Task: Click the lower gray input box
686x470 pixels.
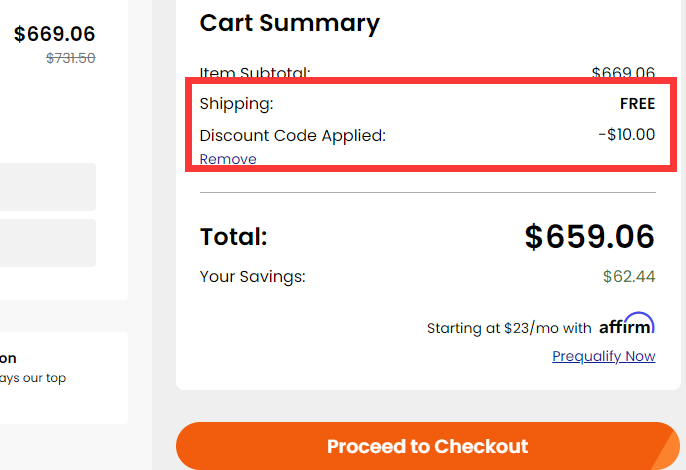Action: pos(48,243)
